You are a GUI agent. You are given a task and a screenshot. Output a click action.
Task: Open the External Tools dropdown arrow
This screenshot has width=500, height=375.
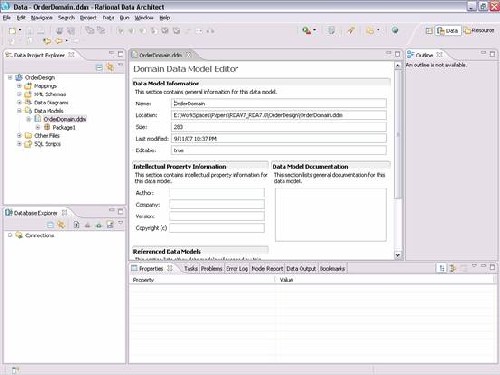[315, 30]
